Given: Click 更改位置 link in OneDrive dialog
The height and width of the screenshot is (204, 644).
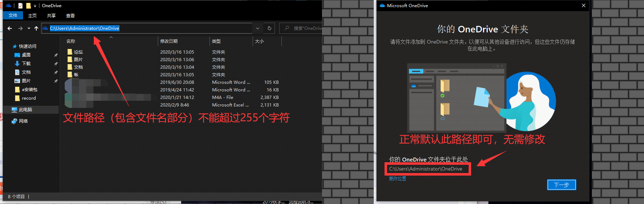Looking at the screenshot, I should (397, 178).
